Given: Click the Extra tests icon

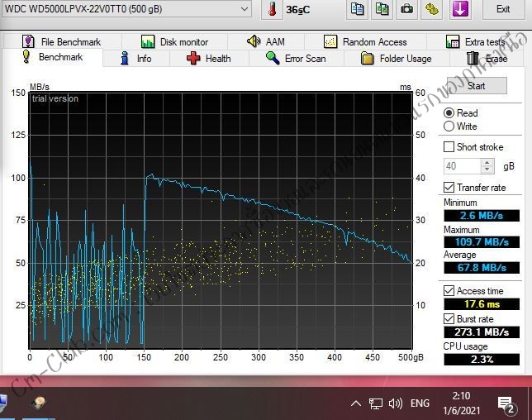Looking at the screenshot, I should pyautogui.click(x=453, y=42).
